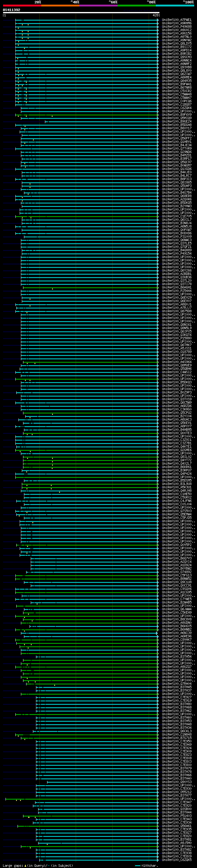Select UniRef100_A8PXY7 subject label
The width and height of the screenshot is (197, 868).
176,426
